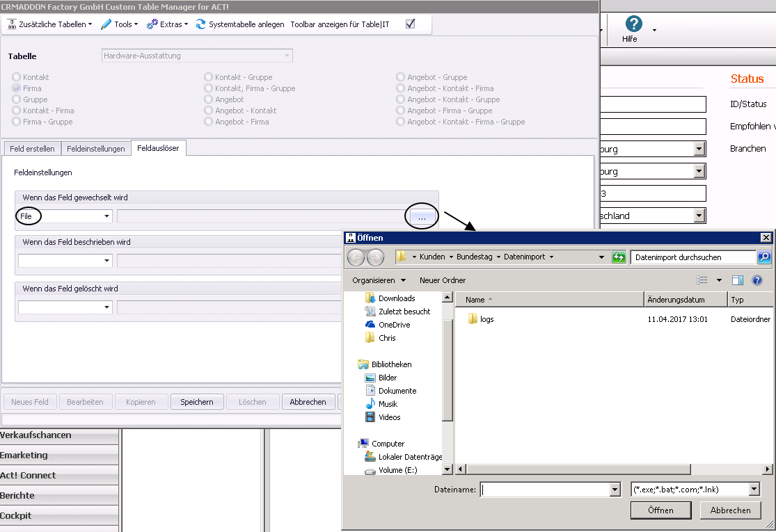
Task: Click the Neuer Ordner button
Action: click(443, 280)
